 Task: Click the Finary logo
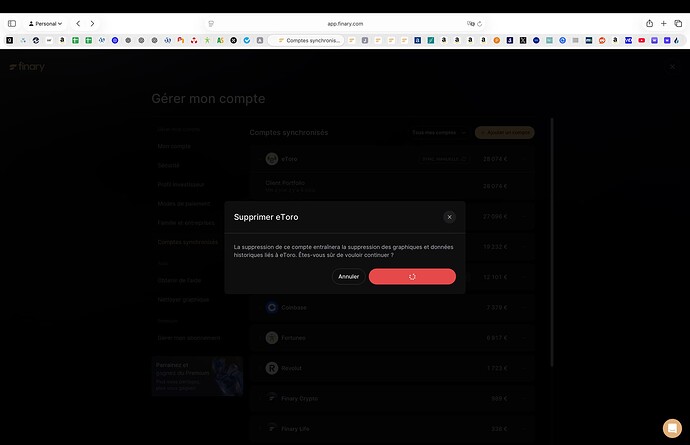[27, 66]
